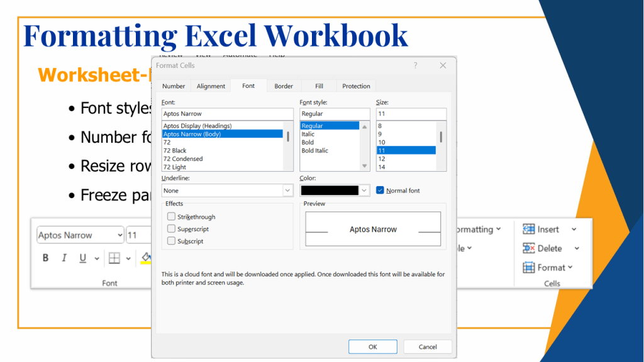Switch to the Alignment tab
Viewport: 644px width, 362px height.
tap(211, 86)
